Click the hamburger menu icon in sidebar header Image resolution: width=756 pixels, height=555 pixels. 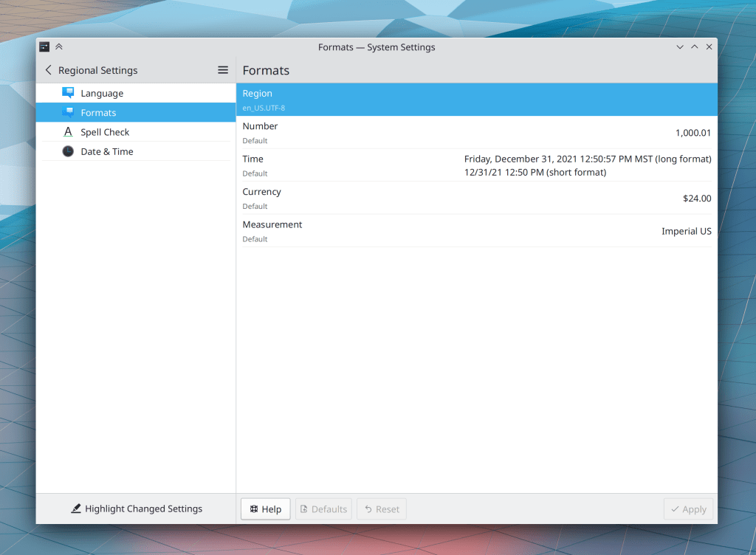pyautogui.click(x=222, y=70)
